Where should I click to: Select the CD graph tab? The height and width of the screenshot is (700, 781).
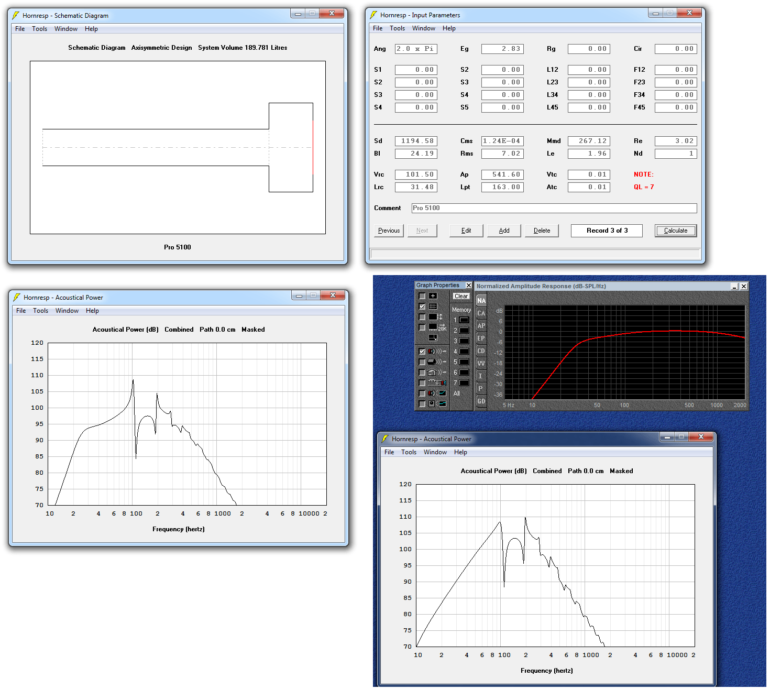481,351
